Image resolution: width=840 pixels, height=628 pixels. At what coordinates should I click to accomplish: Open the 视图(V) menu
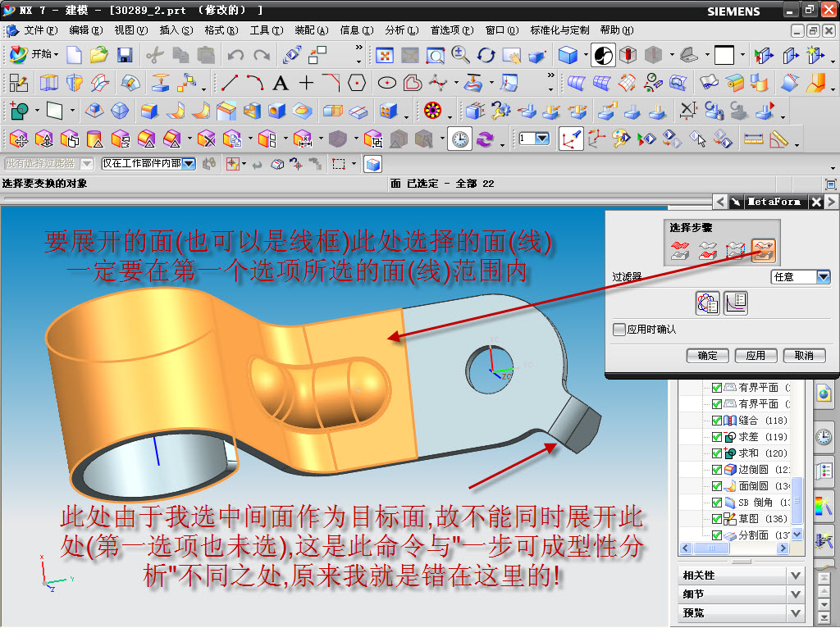click(x=130, y=30)
